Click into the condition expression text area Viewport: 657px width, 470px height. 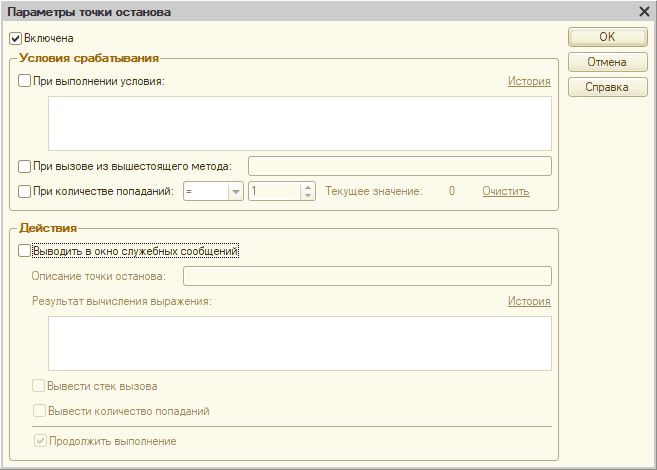coord(300,123)
